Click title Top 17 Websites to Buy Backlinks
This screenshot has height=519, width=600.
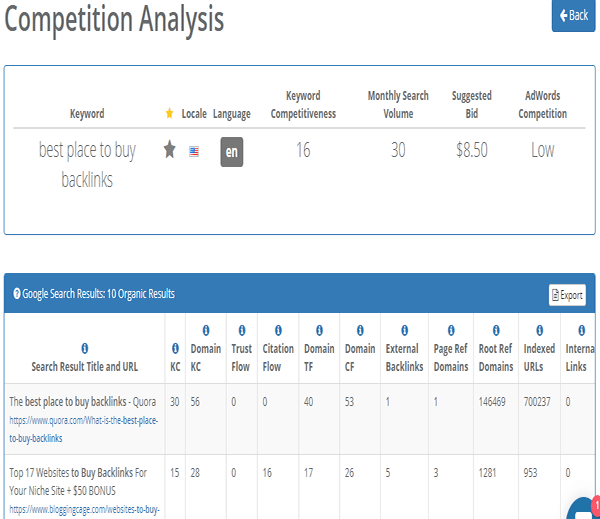pyautogui.click(x=78, y=481)
